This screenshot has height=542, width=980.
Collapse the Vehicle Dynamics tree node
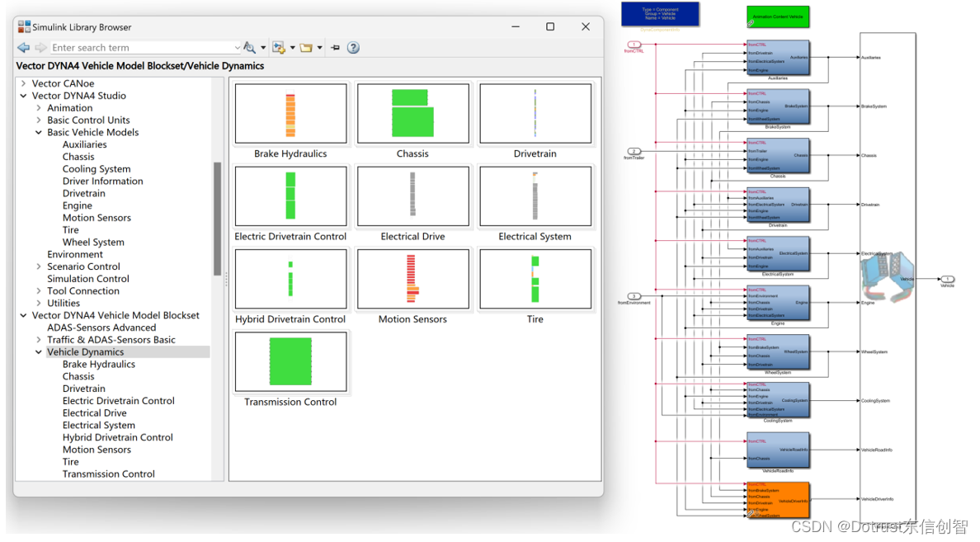click(38, 352)
